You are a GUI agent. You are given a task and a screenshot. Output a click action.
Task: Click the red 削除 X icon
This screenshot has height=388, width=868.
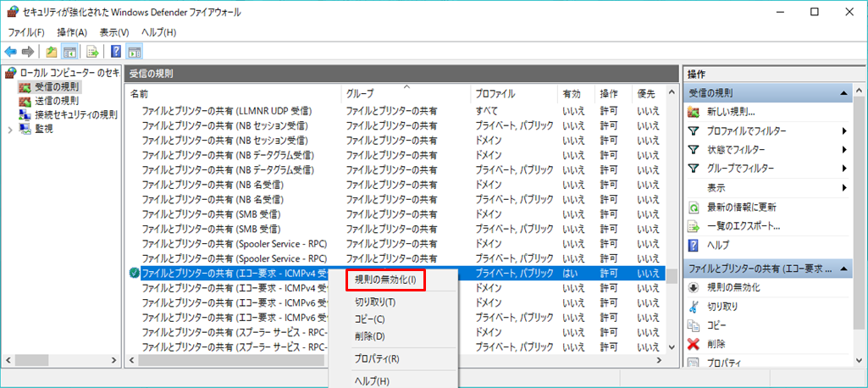[694, 344]
